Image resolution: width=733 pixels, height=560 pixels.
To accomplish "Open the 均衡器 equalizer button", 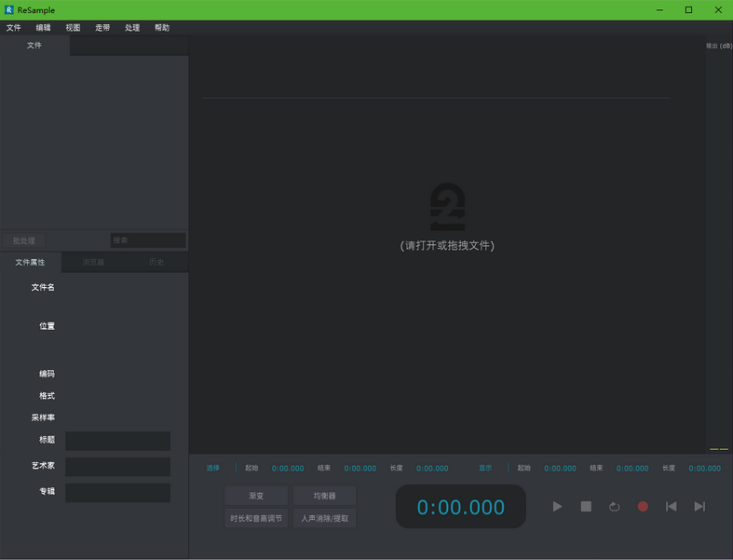I will (x=324, y=496).
